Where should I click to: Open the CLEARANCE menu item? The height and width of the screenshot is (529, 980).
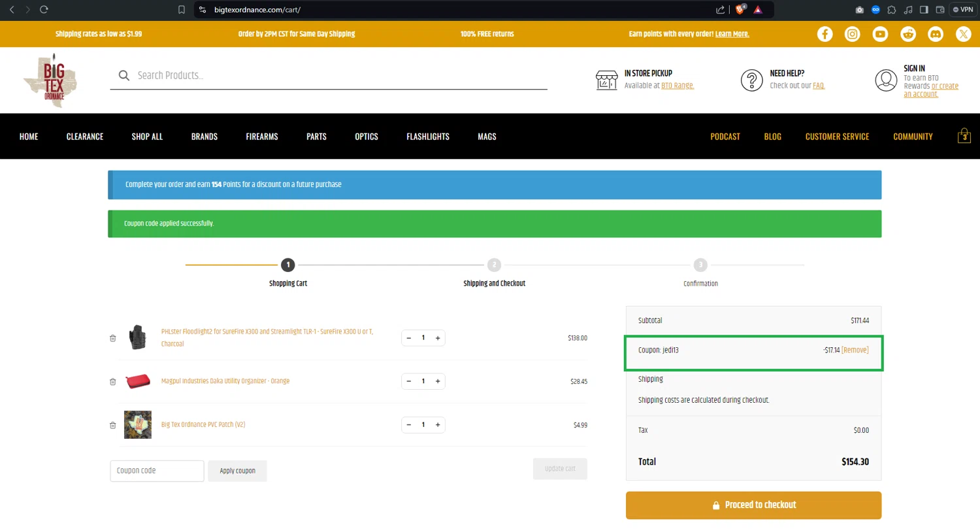[x=85, y=137]
